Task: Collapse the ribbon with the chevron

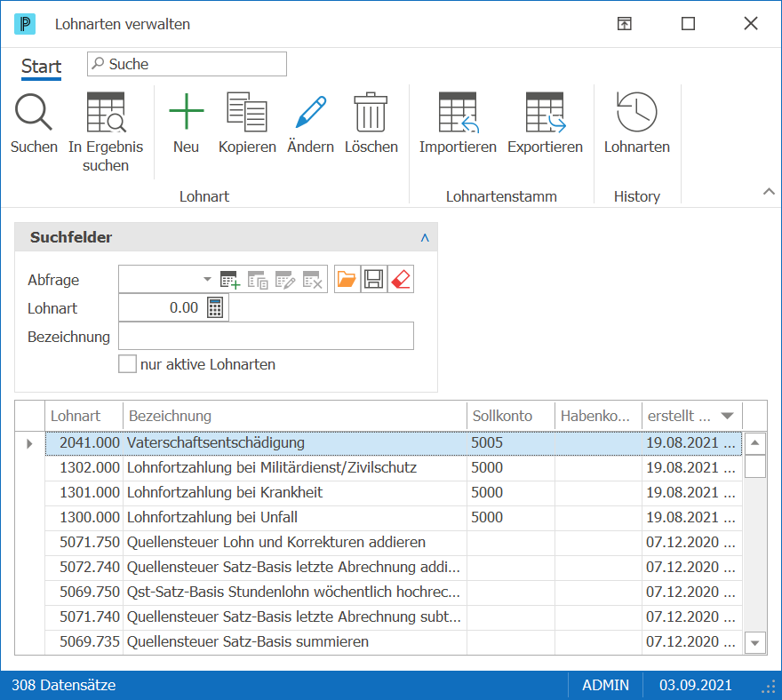Action: click(x=769, y=192)
